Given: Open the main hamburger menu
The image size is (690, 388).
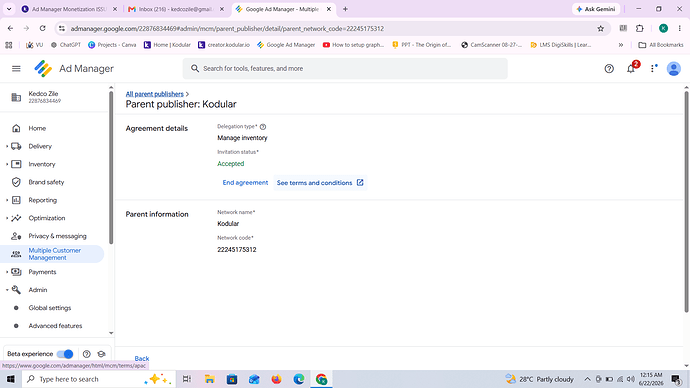Looking at the screenshot, I should pos(16,69).
